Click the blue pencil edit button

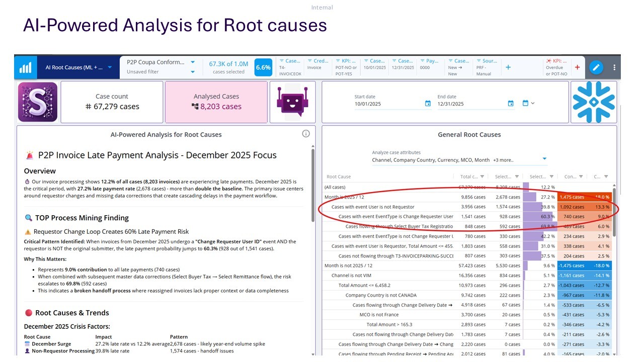596,67
